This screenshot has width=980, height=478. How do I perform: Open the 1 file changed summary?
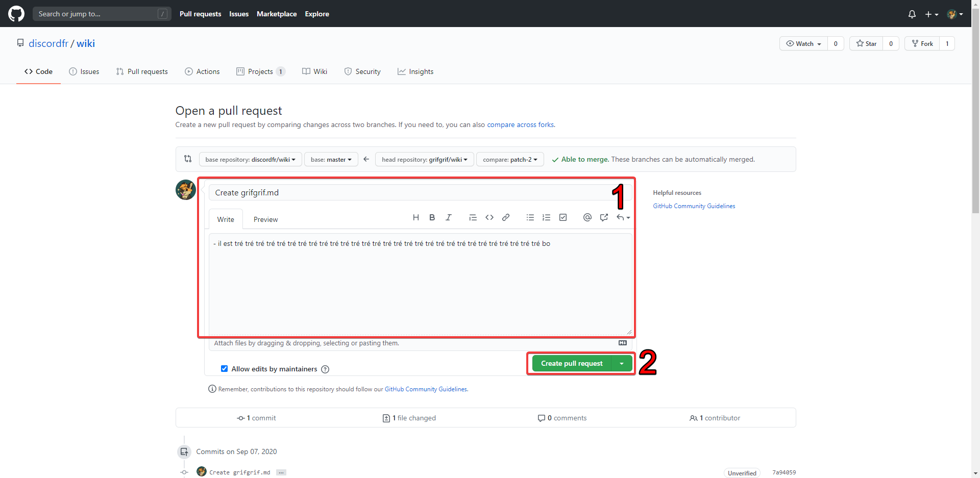409,418
